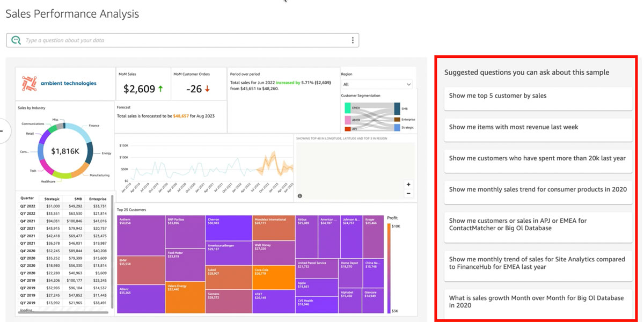Click into the 'Type a question' search field
The height and width of the screenshot is (322, 644).
click(x=182, y=40)
